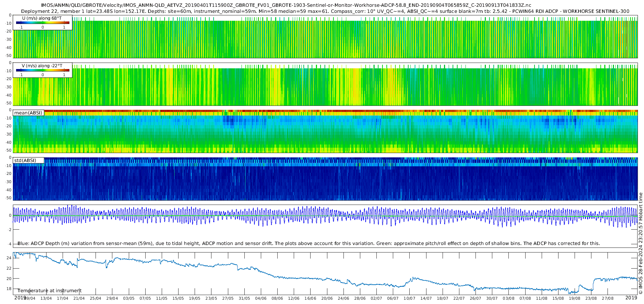Click the Deployment 22 metadata line

pyautogui.click(x=325, y=11)
